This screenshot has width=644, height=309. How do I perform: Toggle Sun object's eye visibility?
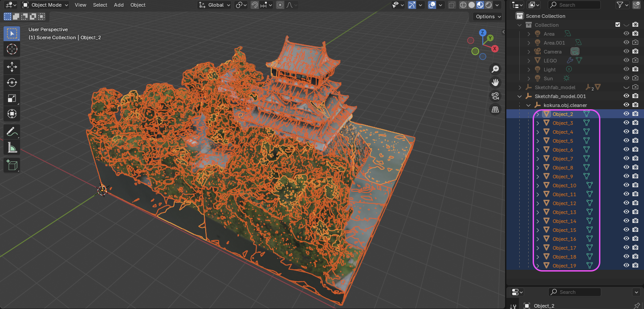pos(626,78)
